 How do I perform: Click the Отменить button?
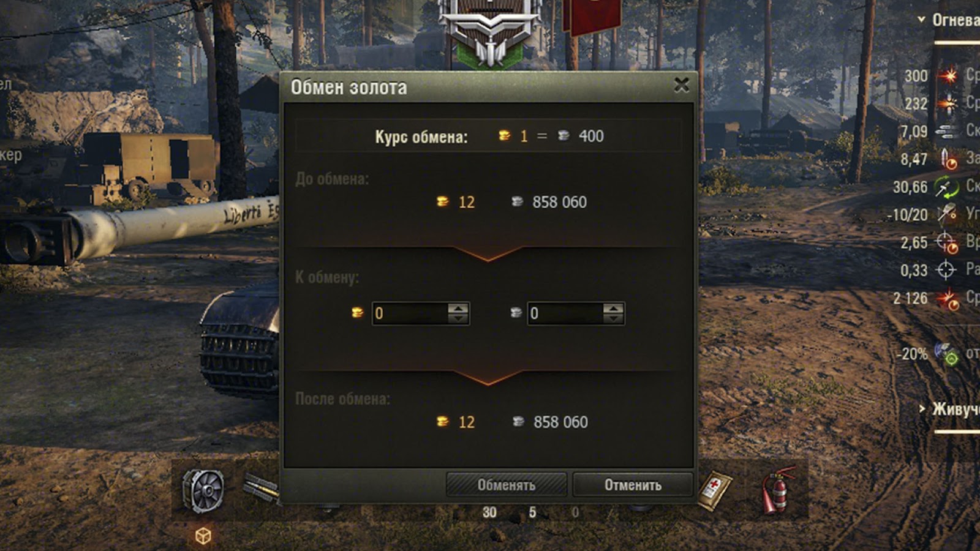pyautogui.click(x=633, y=485)
